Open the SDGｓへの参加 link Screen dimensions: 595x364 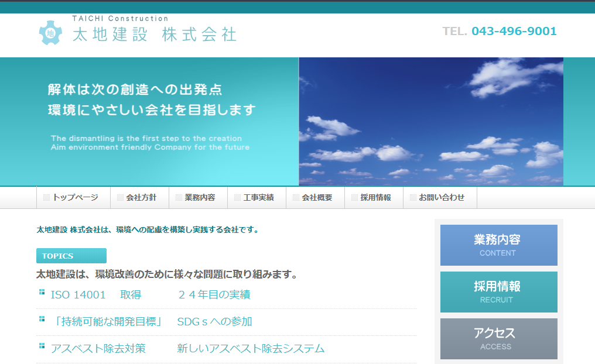click(x=215, y=321)
